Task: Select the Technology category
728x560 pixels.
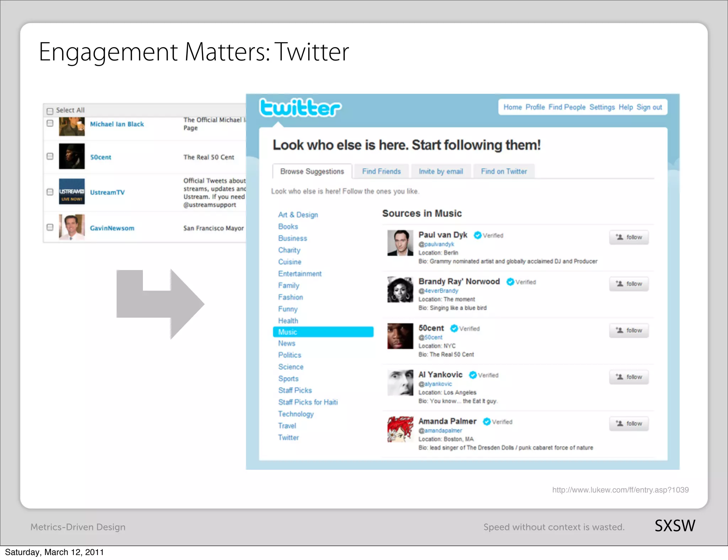Action: click(296, 414)
